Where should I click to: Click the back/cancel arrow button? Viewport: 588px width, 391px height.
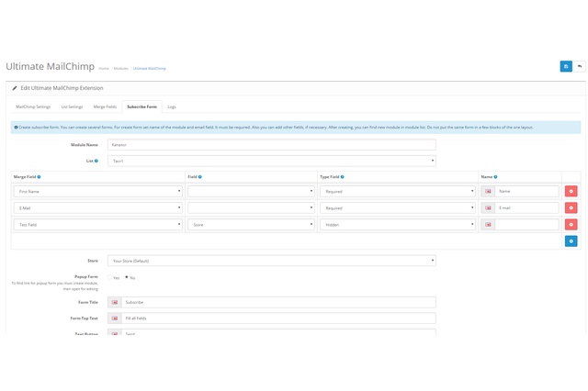point(580,66)
